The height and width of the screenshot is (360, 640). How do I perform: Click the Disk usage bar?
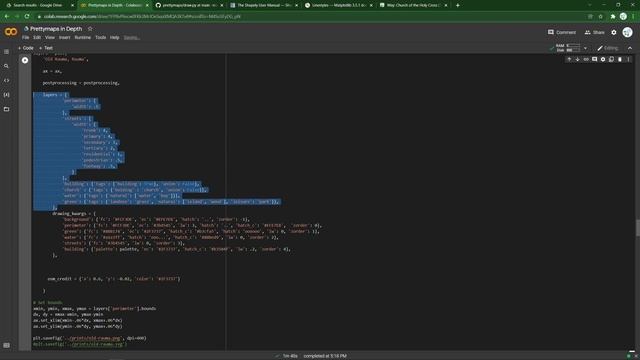[x=573, y=50]
